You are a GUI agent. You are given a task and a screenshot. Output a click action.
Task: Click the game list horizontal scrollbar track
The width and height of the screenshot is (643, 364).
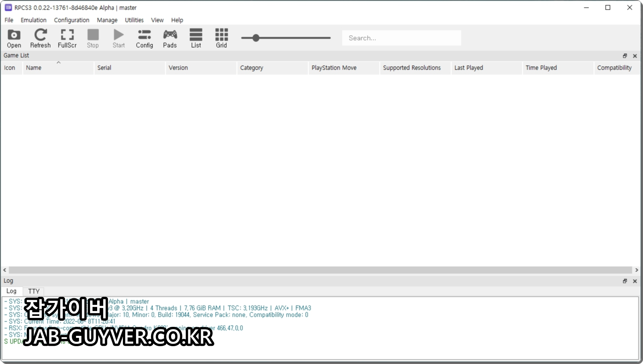click(320, 270)
